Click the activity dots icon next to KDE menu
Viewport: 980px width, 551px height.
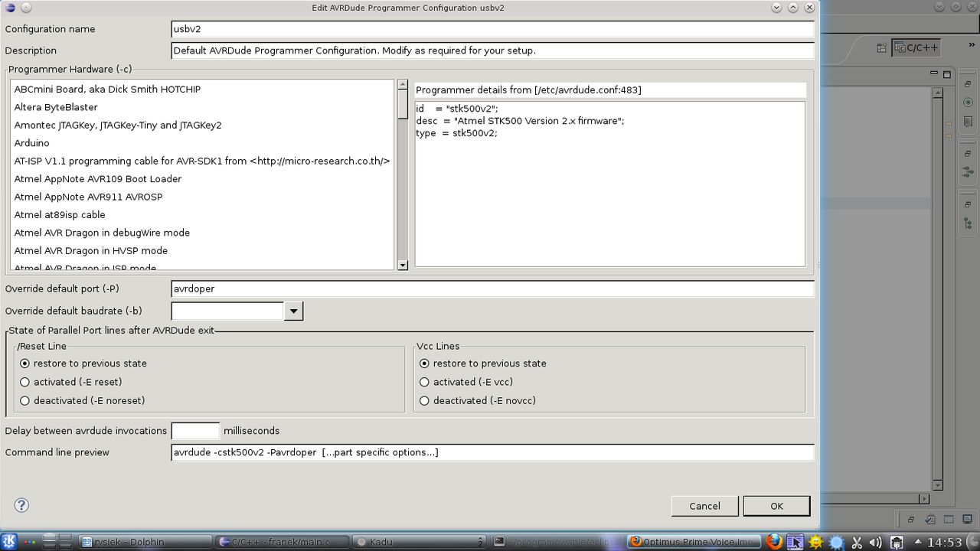[28, 542]
